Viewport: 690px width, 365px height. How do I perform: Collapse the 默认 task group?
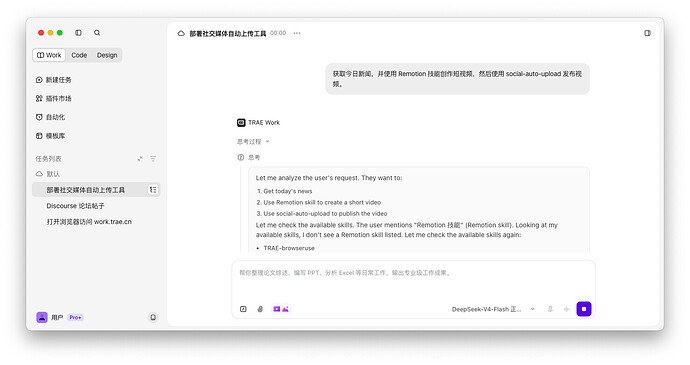(x=48, y=174)
